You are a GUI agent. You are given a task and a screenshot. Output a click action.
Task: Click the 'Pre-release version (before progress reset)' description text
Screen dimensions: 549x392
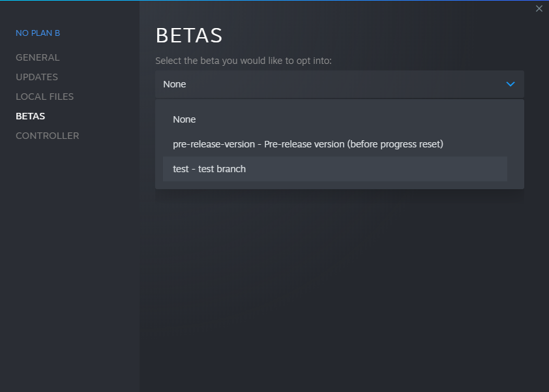click(x=353, y=144)
